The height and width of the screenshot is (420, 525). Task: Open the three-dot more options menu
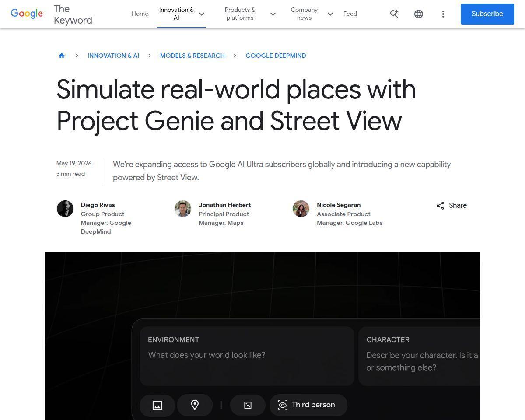443,14
